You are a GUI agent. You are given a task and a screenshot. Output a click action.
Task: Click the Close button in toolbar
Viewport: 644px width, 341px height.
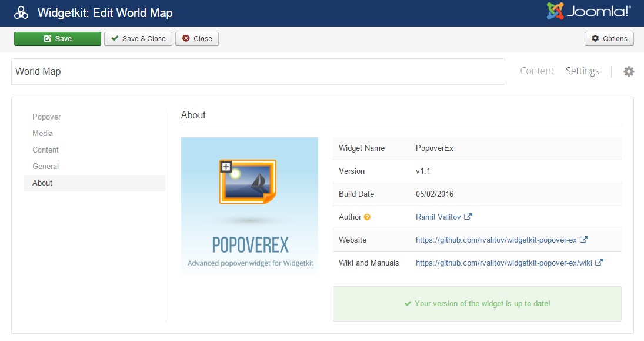point(197,39)
